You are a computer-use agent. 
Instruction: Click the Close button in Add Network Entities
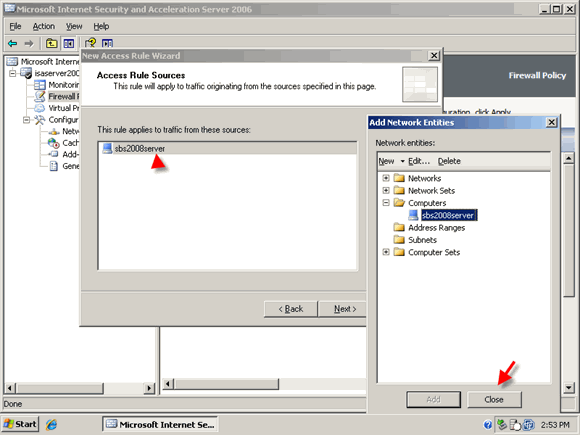[x=494, y=399]
